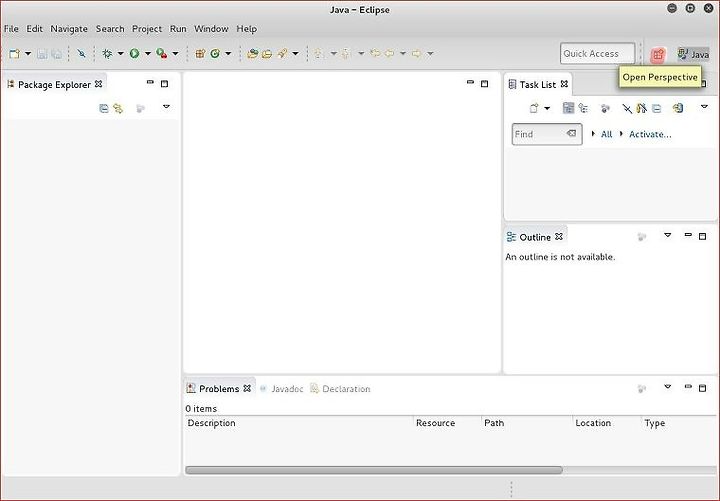Switch to the Javadoc tab
This screenshot has height=501, width=720.
coord(281,389)
